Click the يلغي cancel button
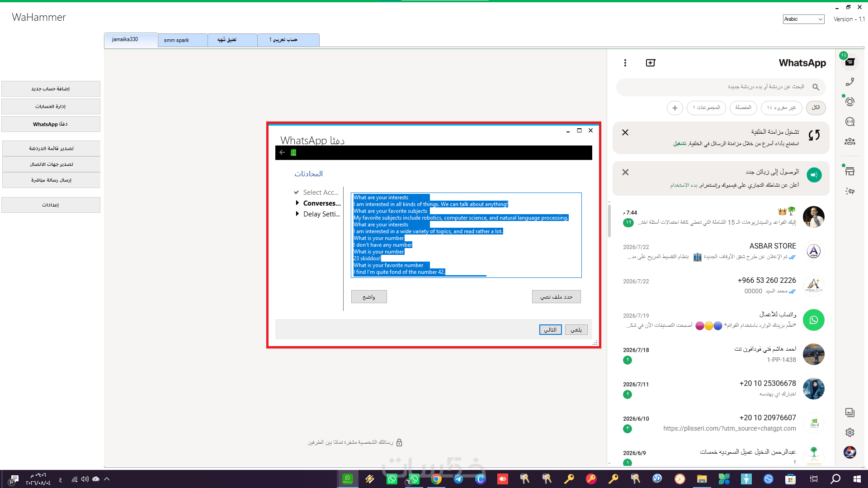This screenshot has height=488, width=868. pyautogui.click(x=576, y=330)
